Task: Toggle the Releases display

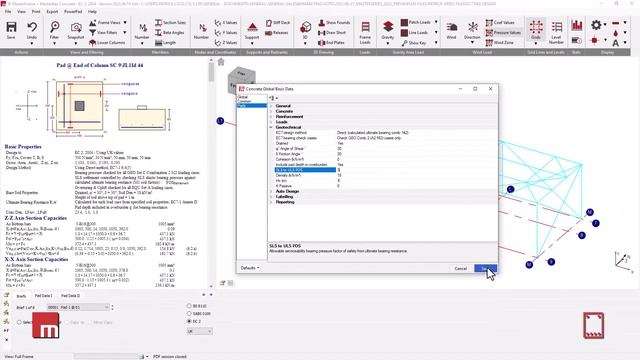Action: click(x=277, y=32)
